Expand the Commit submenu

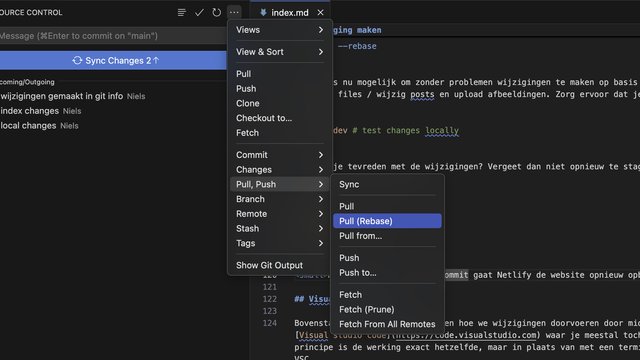point(280,155)
